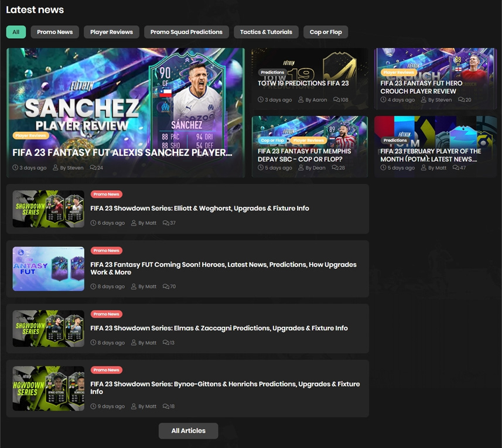
Task: Click comments icon on POTM card (47)
Action: [x=456, y=167]
